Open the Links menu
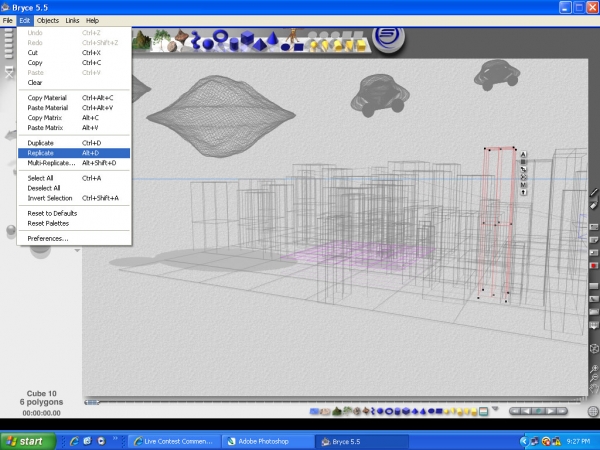Viewport: 600px width, 450px height. (x=72, y=20)
